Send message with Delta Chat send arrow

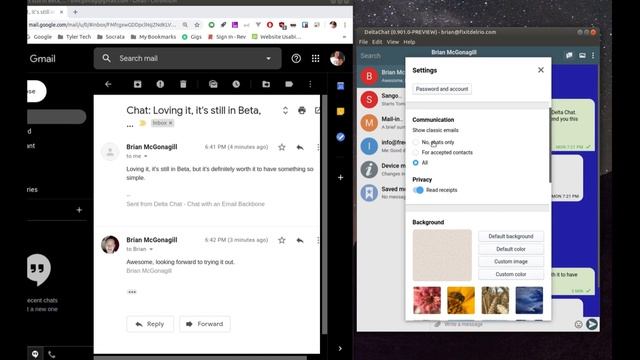click(592, 324)
